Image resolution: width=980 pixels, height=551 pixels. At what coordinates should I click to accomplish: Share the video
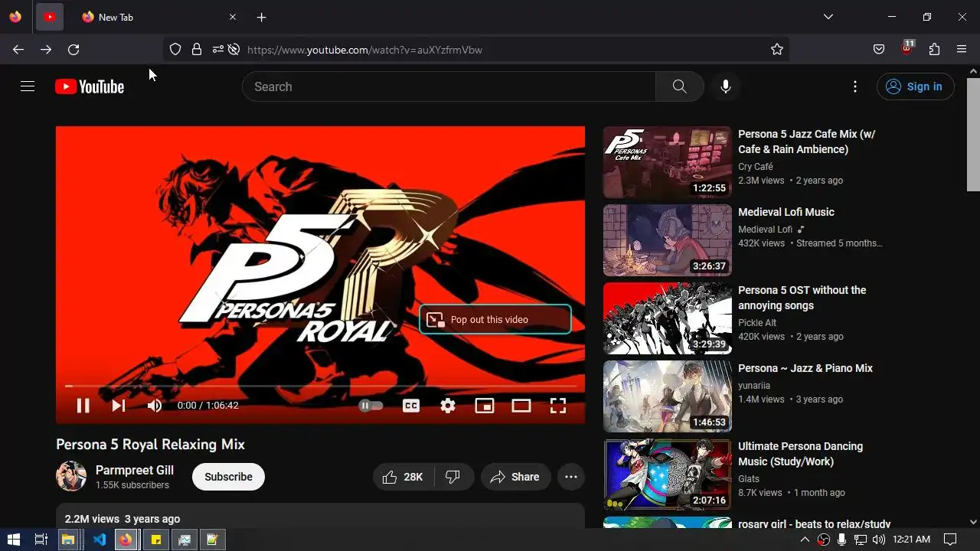tap(515, 477)
